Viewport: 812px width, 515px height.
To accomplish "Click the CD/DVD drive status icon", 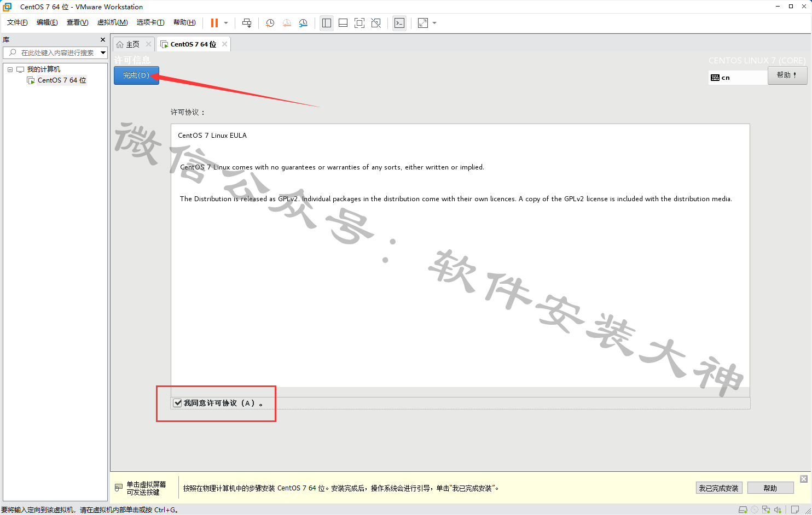I will (755, 510).
